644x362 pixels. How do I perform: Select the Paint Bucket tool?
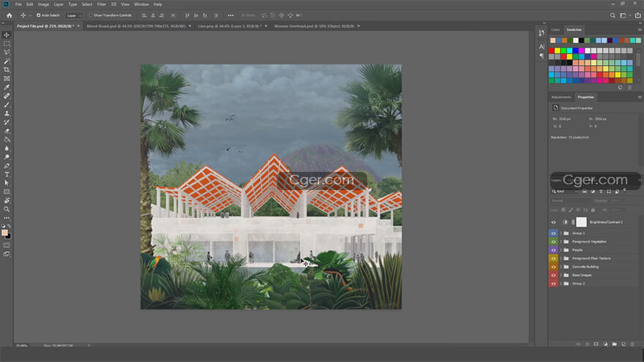(x=7, y=140)
